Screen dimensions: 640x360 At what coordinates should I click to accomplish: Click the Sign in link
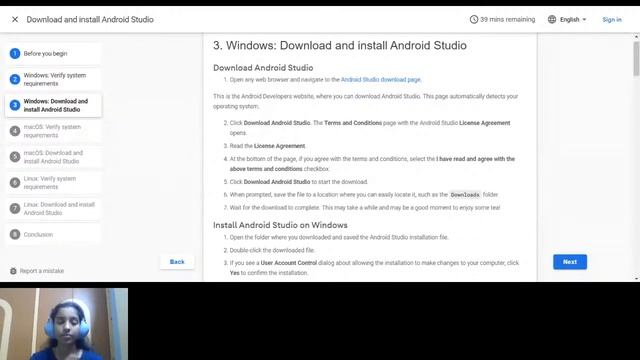click(x=612, y=19)
